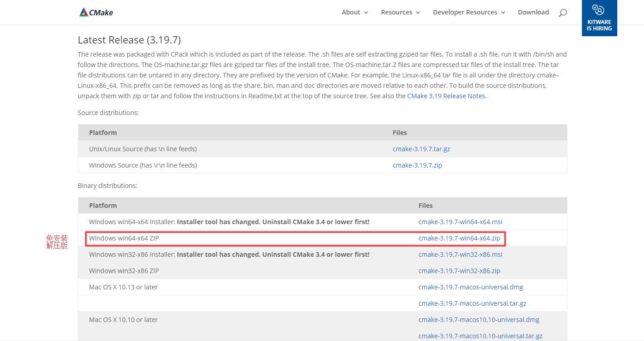Click the Binary distributions label
This screenshot has height=341, width=644.
pyautogui.click(x=107, y=186)
